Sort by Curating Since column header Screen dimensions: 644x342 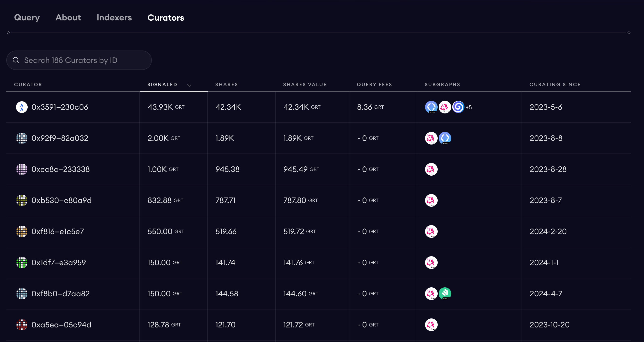[555, 85]
